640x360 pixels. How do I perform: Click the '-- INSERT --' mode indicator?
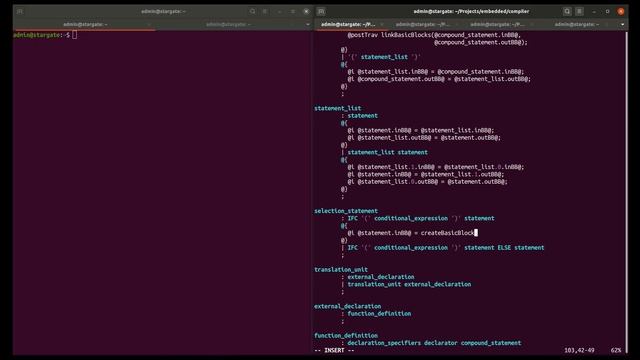click(334, 350)
